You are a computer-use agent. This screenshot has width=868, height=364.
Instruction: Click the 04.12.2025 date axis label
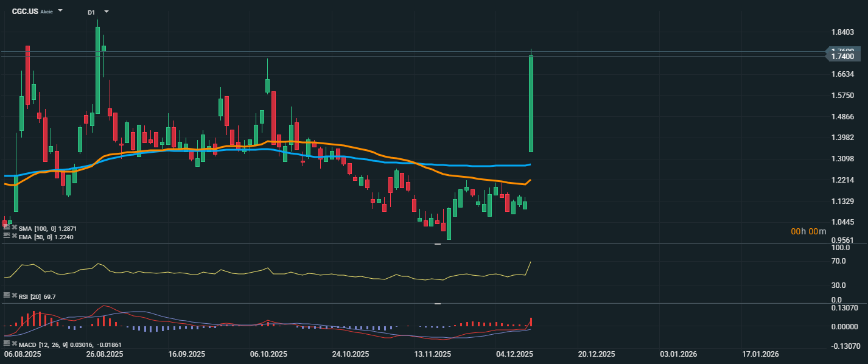pos(514,354)
